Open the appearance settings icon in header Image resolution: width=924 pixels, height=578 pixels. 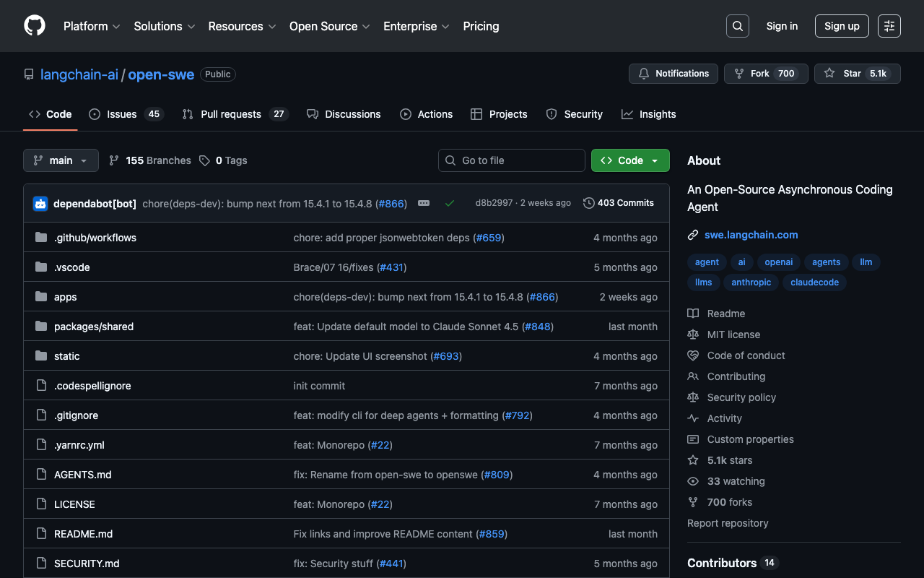tap(889, 26)
